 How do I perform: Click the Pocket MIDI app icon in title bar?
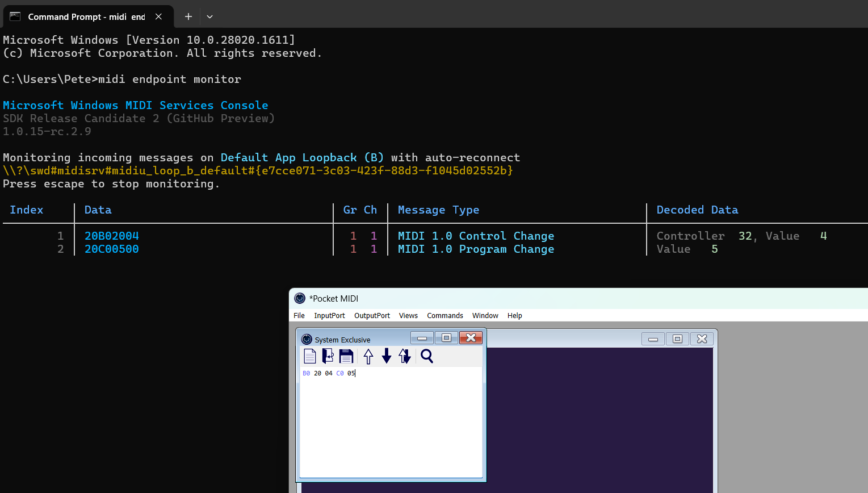click(x=300, y=298)
